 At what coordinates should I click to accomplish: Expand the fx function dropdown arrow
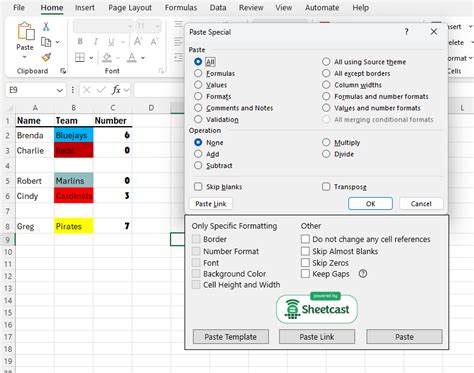pos(126,90)
